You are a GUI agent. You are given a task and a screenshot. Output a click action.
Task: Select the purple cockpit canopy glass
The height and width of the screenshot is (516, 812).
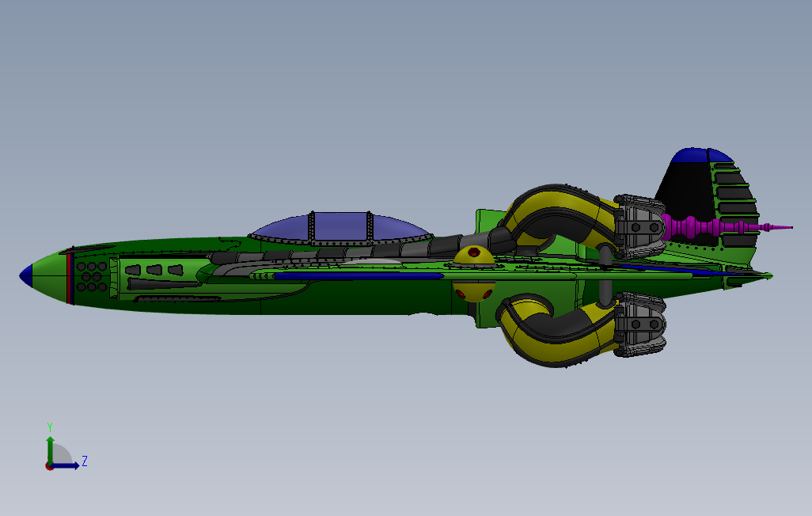340,226
